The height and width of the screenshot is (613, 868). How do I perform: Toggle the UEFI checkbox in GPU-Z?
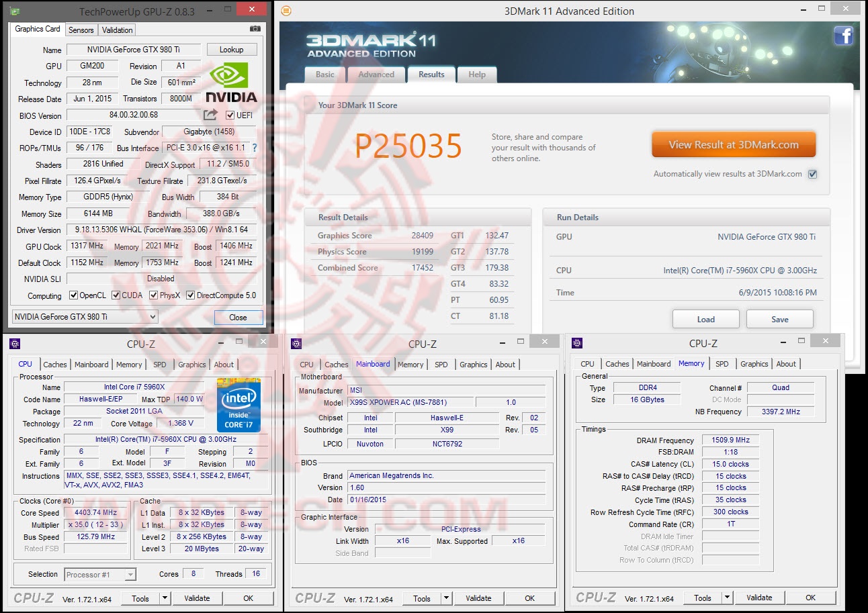coord(230,115)
